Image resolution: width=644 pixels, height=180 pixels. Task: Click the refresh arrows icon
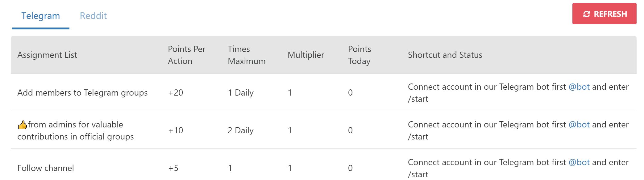(x=586, y=14)
